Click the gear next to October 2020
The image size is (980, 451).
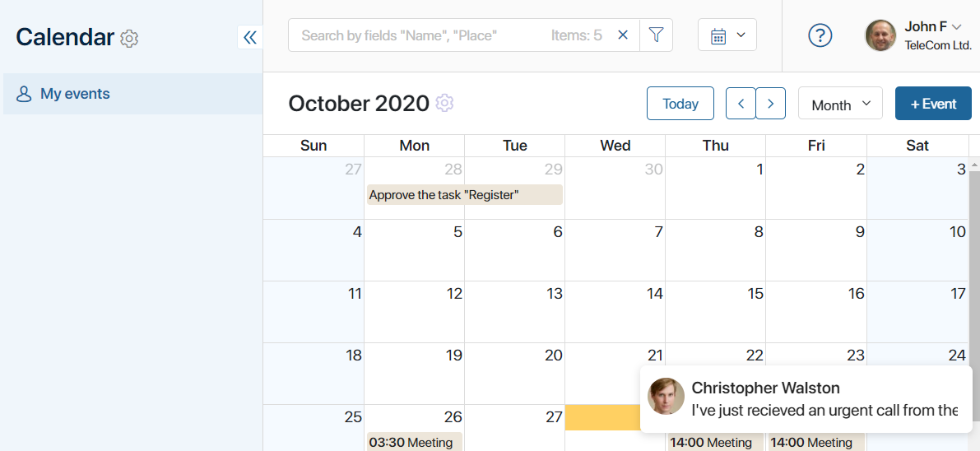click(x=444, y=103)
